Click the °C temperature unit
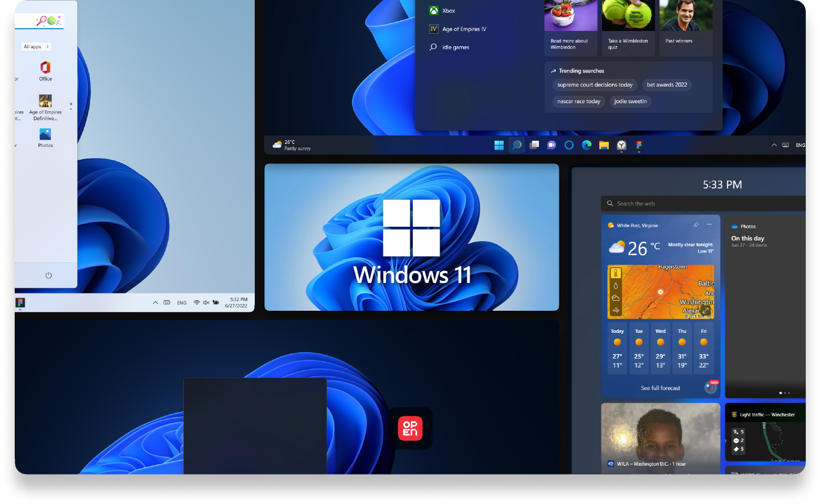 [655, 246]
